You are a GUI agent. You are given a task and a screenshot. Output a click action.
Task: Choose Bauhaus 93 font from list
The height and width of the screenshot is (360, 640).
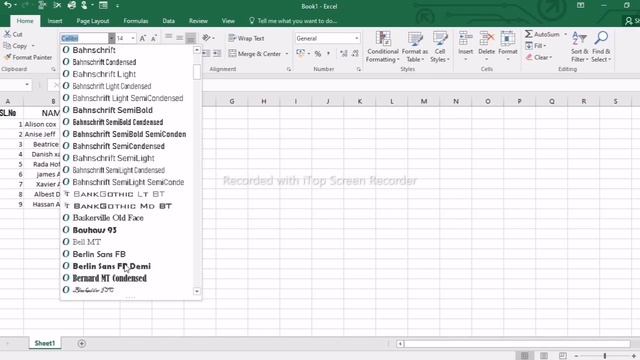click(127, 230)
